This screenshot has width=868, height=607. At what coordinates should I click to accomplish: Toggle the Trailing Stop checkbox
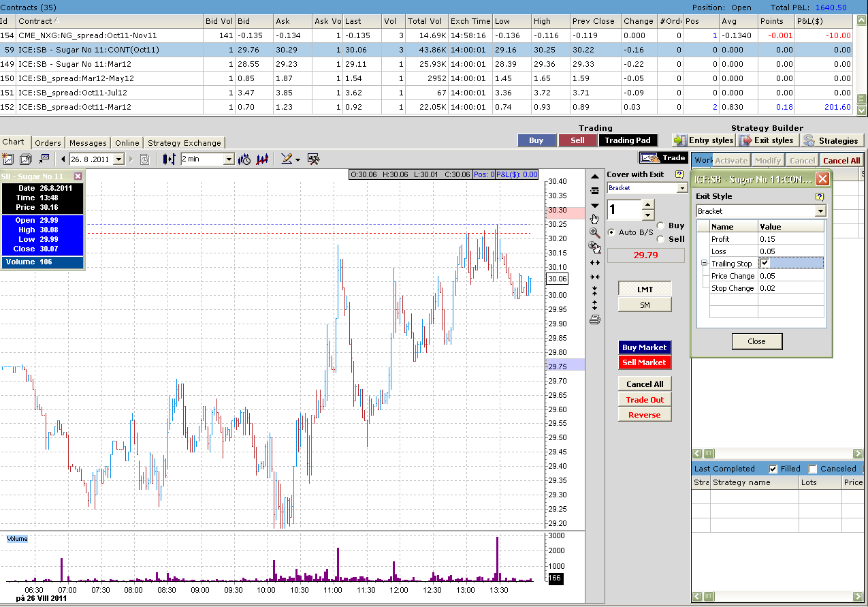coord(765,264)
